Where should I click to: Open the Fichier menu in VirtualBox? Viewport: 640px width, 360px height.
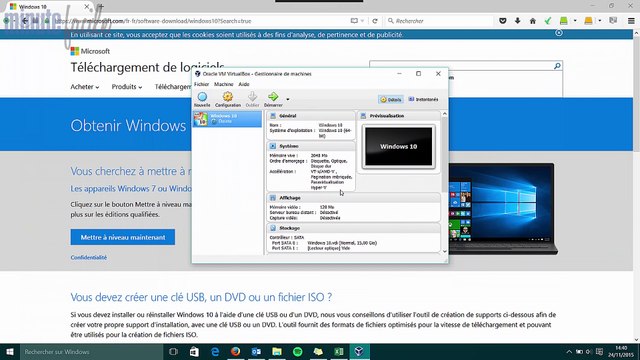(x=201, y=84)
